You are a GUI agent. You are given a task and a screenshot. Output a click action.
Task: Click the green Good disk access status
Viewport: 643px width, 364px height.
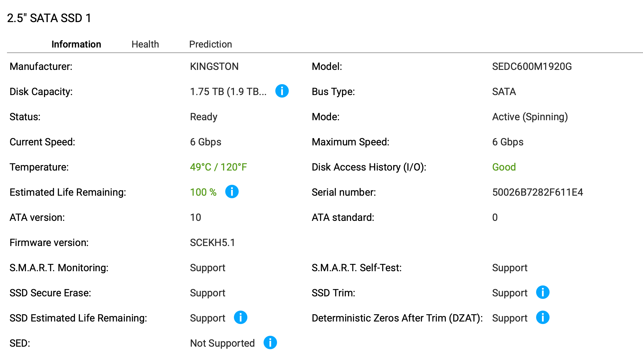[504, 167]
